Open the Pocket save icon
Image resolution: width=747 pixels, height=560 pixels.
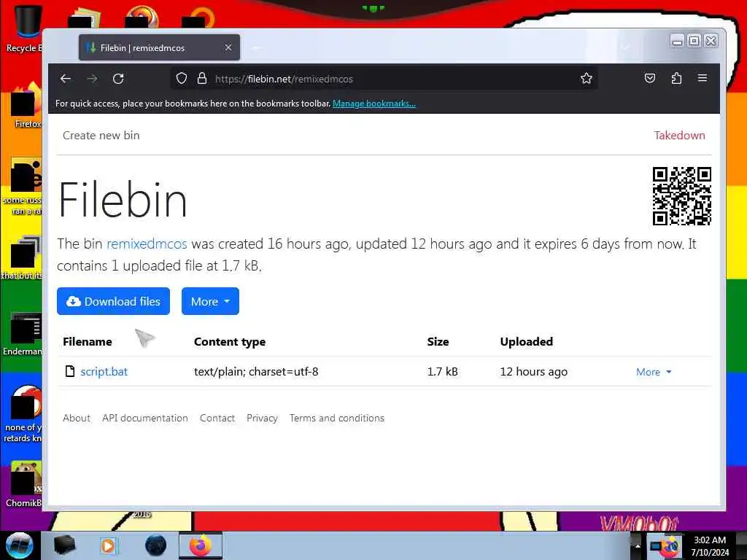650,78
